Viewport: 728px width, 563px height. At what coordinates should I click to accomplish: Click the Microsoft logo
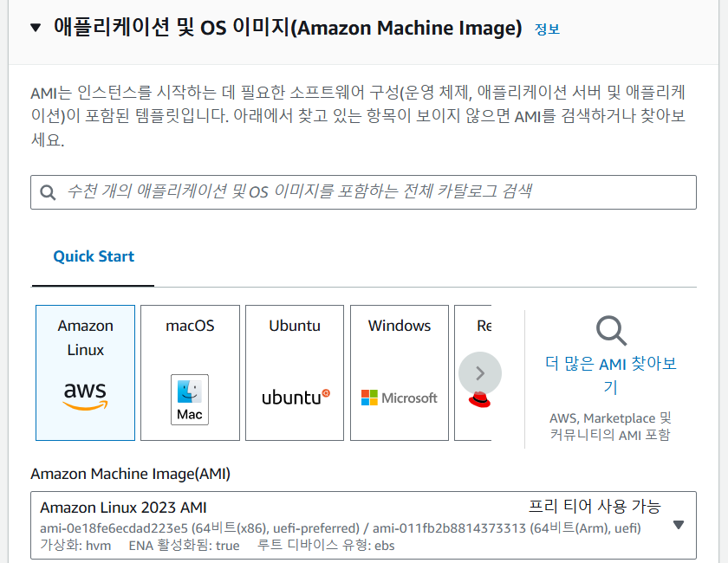[400, 398]
